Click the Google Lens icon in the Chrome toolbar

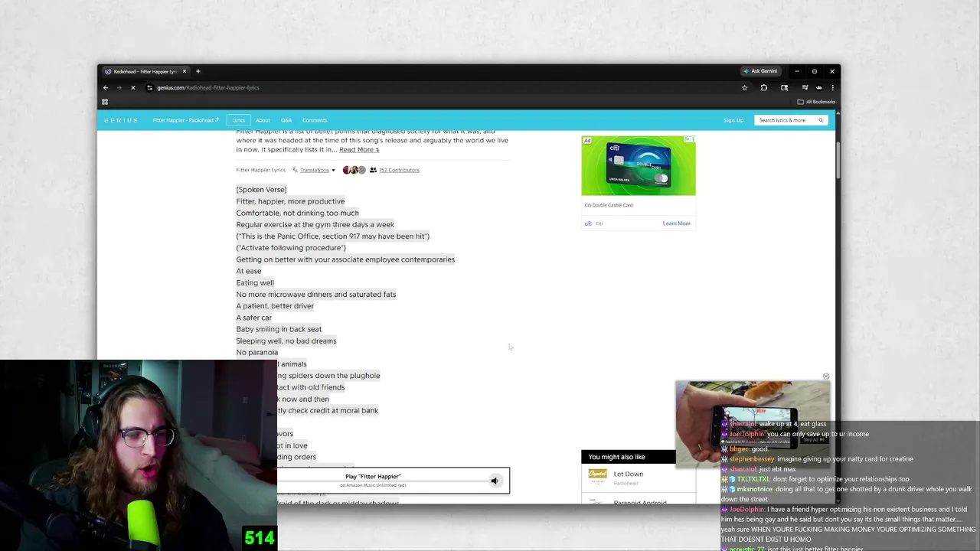tap(784, 87)
